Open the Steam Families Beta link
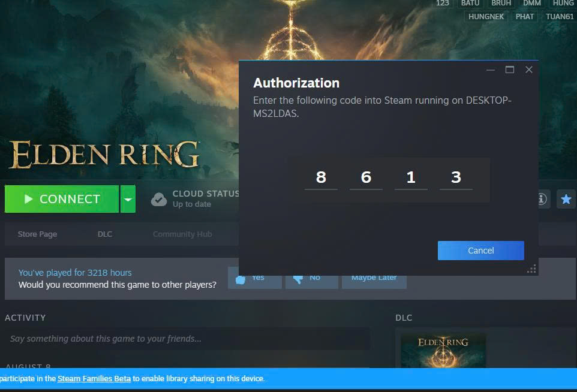Viewport: 577px width, 392px height. pyautogui.click(x=94, y=378)
